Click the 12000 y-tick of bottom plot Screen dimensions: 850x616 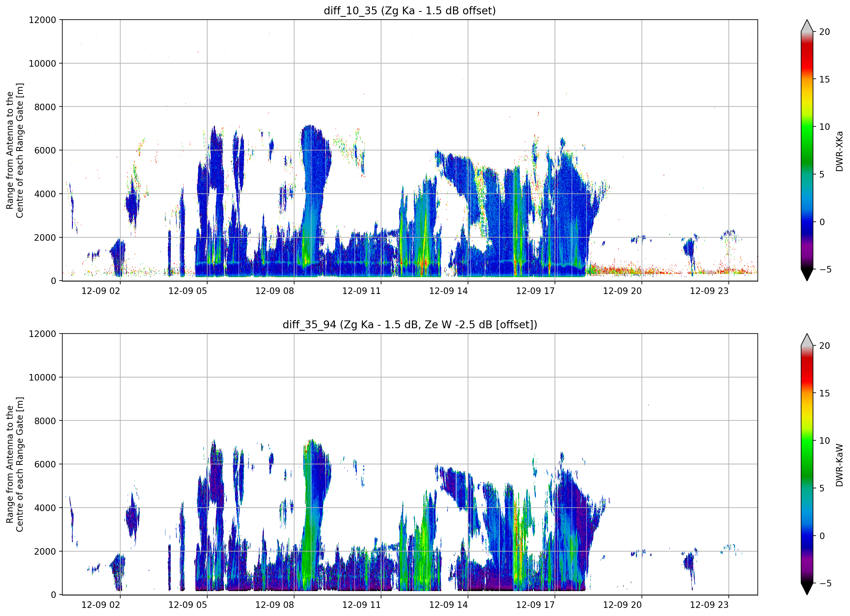click(x=42, y=334)
